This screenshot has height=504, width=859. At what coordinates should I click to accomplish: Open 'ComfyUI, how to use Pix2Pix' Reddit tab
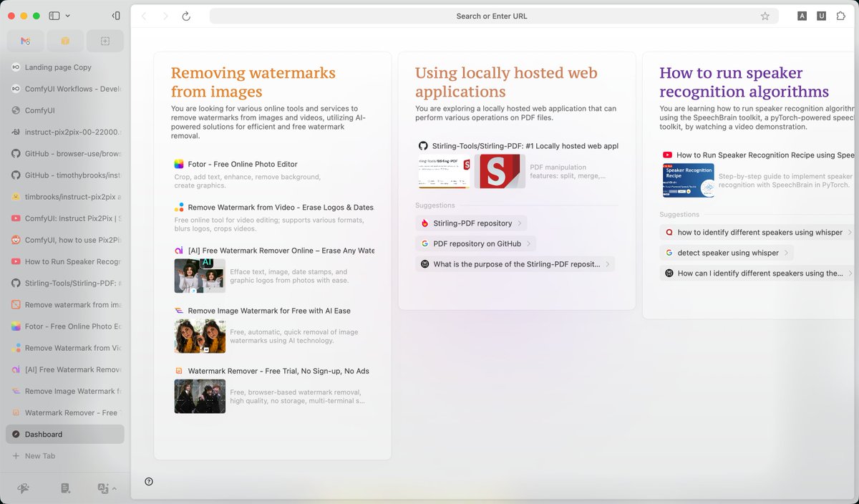[x=65, y=240]
